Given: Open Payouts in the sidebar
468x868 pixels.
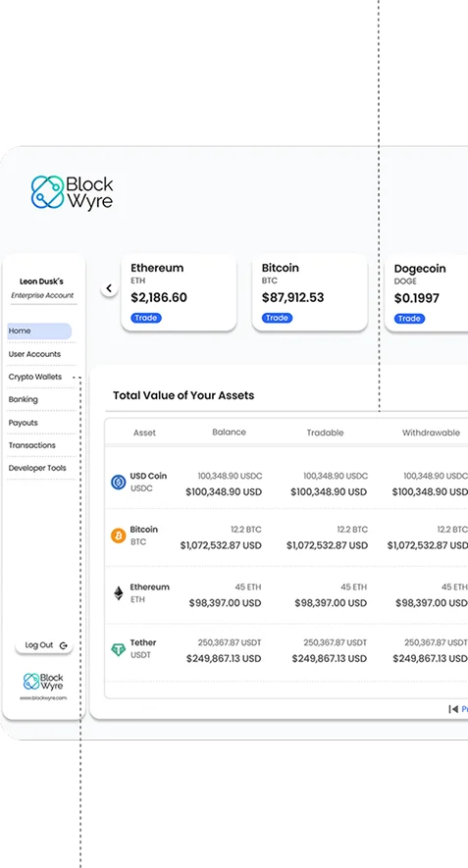Looking at the screenshot, I should [x=24, y=423].
